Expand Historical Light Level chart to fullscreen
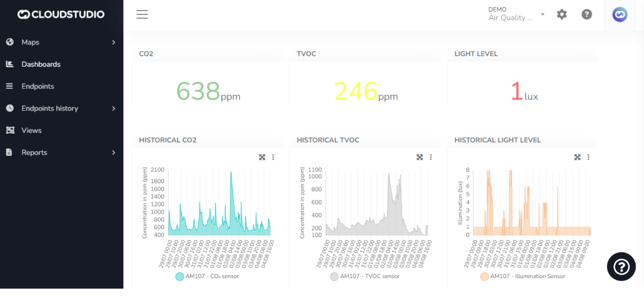 coord(577,157)
